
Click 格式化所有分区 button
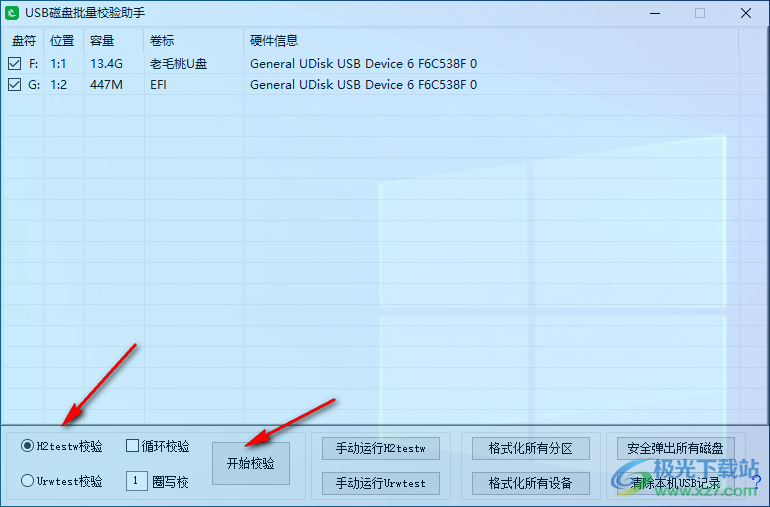point(531,449)
